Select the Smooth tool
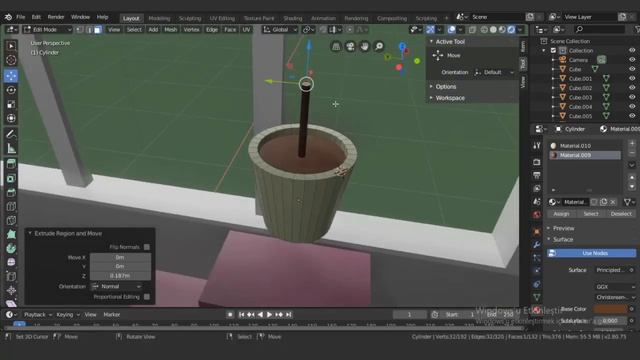The image size is (640, 360). coord(11,262)
